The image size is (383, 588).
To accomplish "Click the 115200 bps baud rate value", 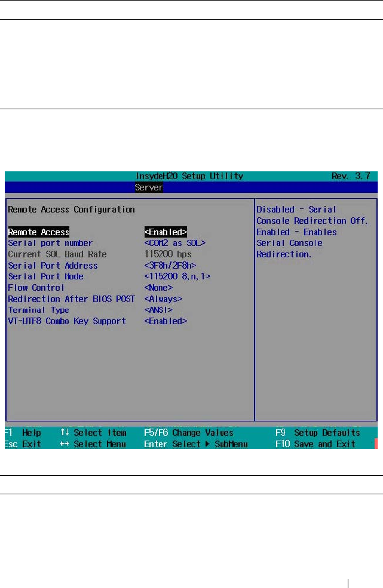I will tap(168, 254).
